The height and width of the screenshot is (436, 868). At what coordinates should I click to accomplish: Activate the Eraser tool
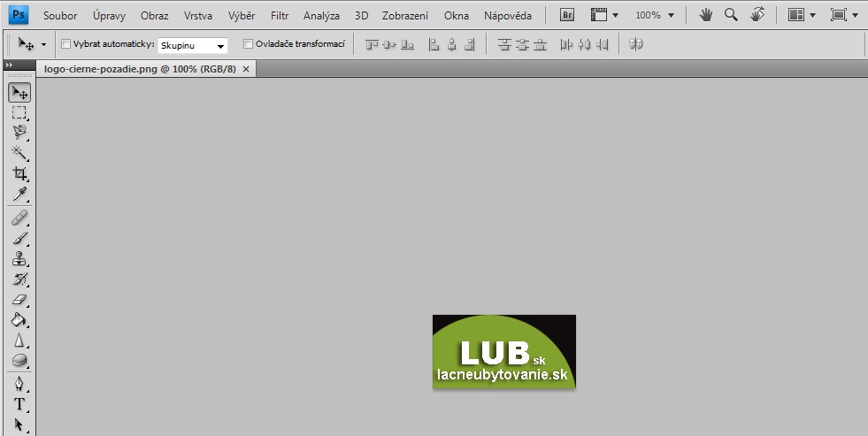point(19,300)
